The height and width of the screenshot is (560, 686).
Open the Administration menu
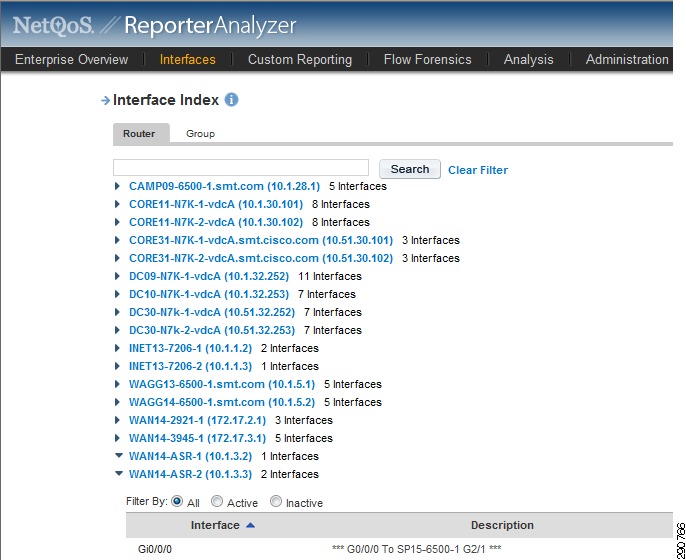(627, 59)
